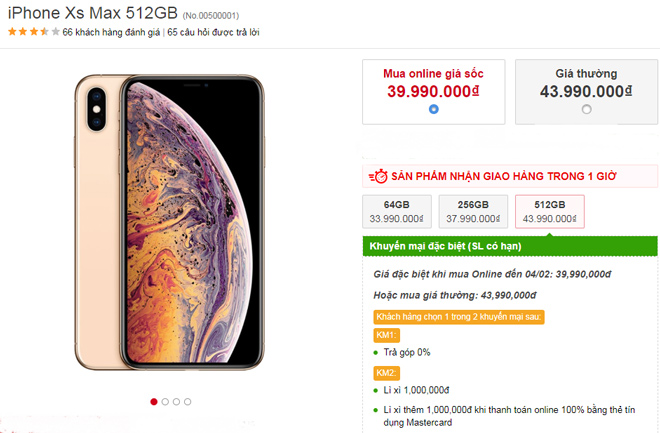
Task: Show the second image carousel dot
Action: (165, 402)
